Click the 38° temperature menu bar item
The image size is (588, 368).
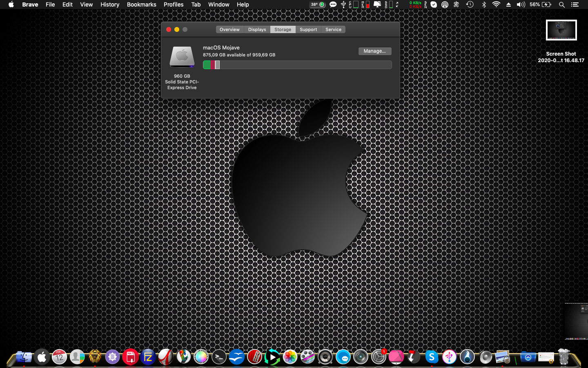(x=318, y=4)
